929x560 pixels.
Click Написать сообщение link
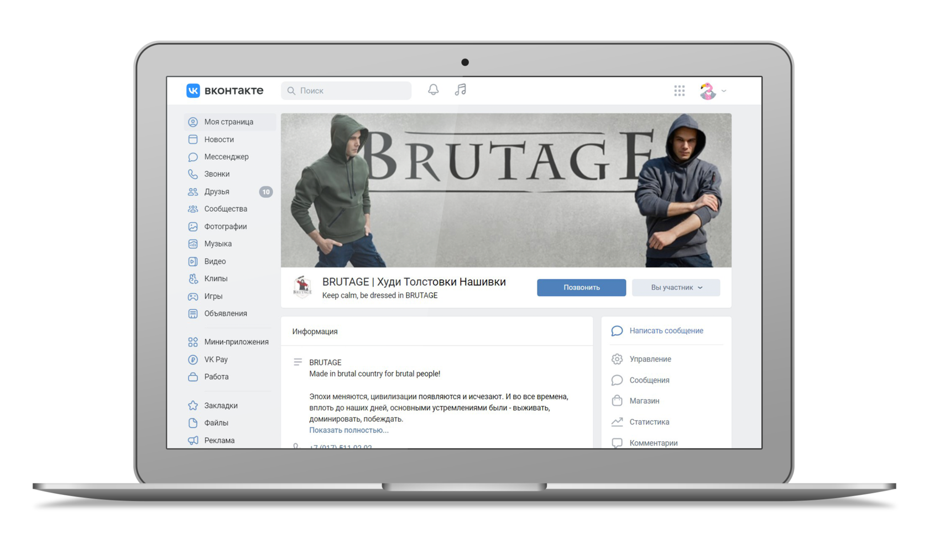pyautogui.click(x=666, y=331)
